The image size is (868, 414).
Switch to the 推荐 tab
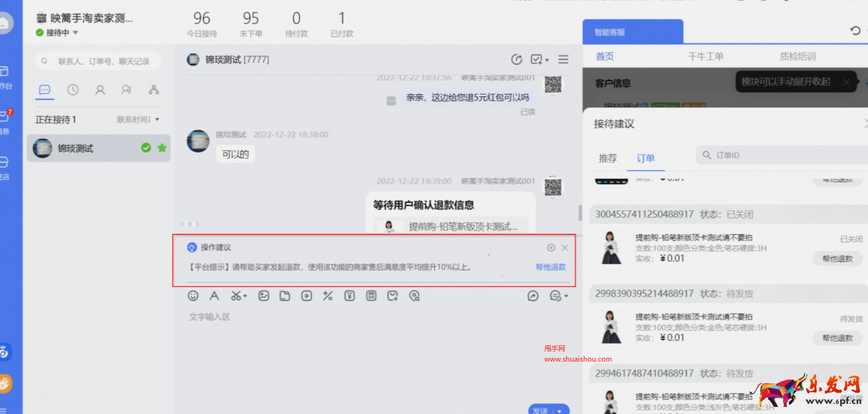608,158
